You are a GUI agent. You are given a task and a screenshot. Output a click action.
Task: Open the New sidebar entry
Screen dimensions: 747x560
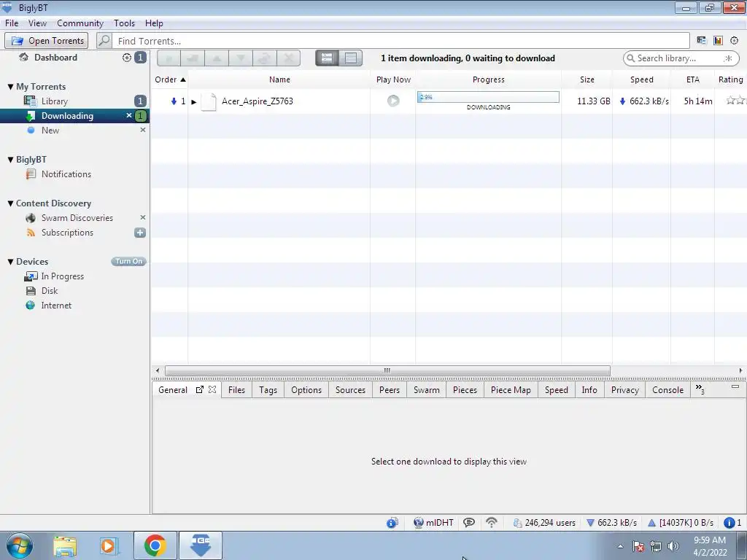pos(50,130)
